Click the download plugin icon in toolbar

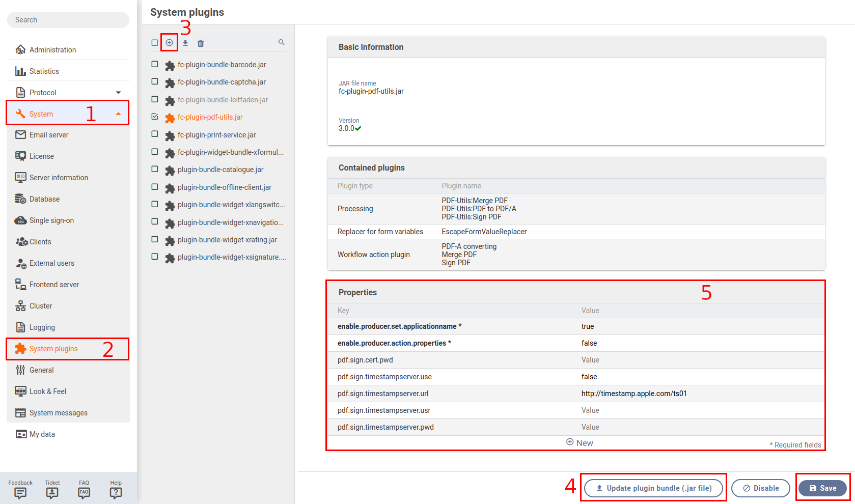point(185,43)
